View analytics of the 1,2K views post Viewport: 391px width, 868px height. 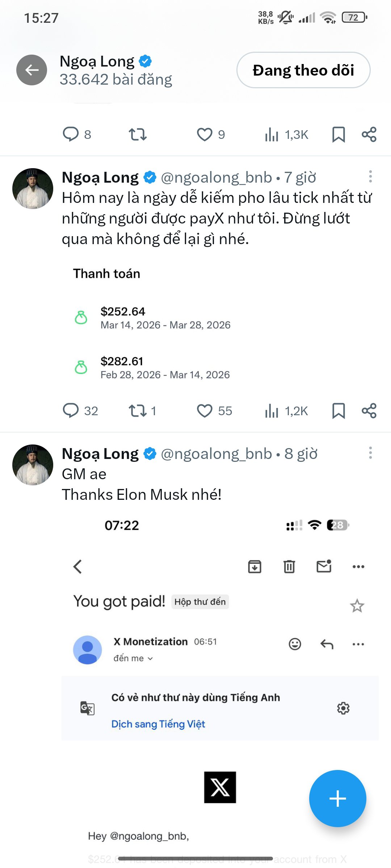(x=272, y=411)
